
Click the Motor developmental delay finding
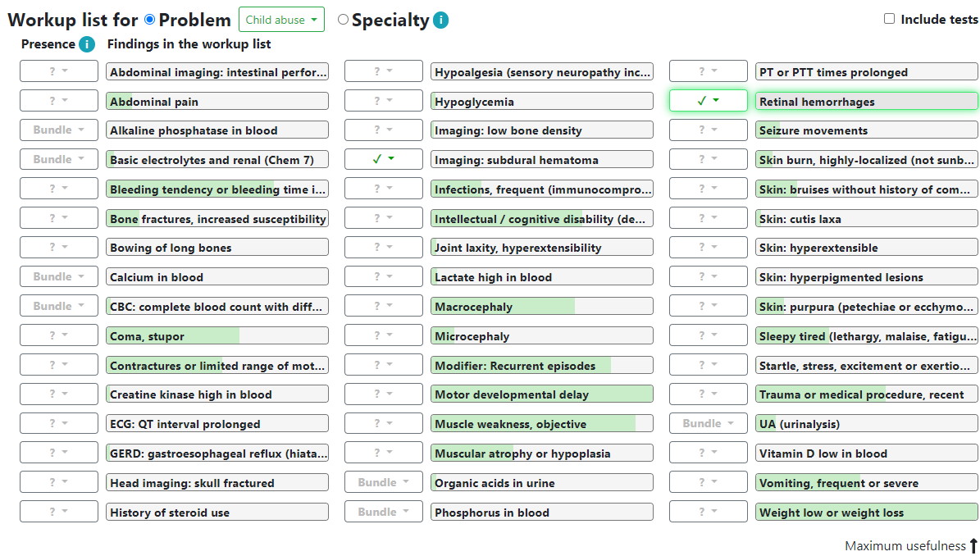tap(542, 394)
